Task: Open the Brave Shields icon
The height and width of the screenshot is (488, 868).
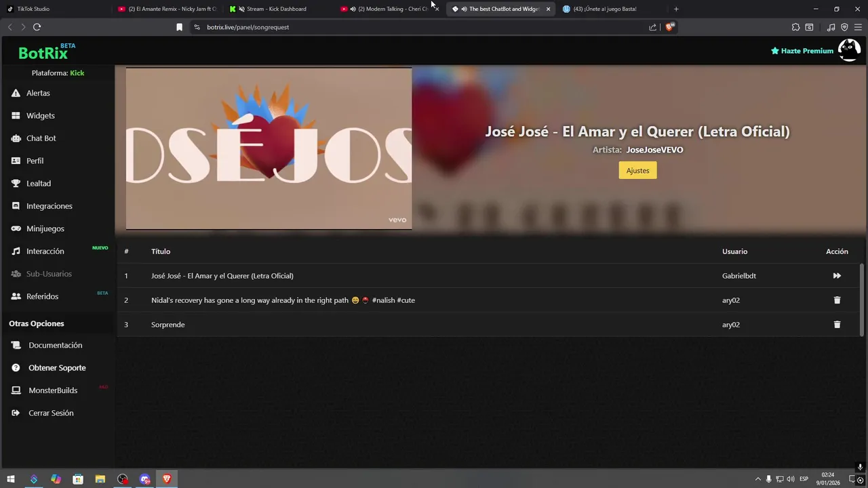Action: 670,27
